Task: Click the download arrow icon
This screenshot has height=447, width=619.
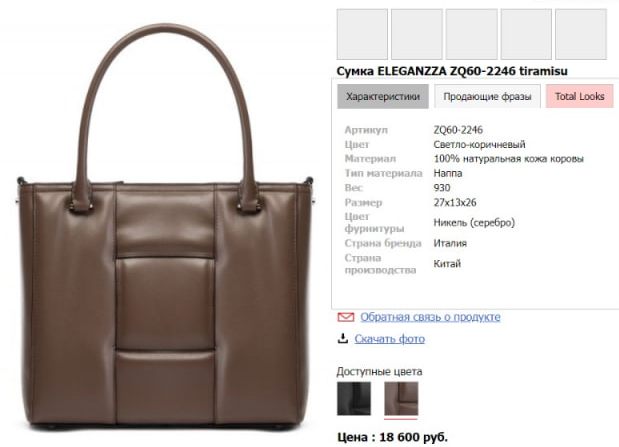Action: pyautogui.click(x=343, y=338)
